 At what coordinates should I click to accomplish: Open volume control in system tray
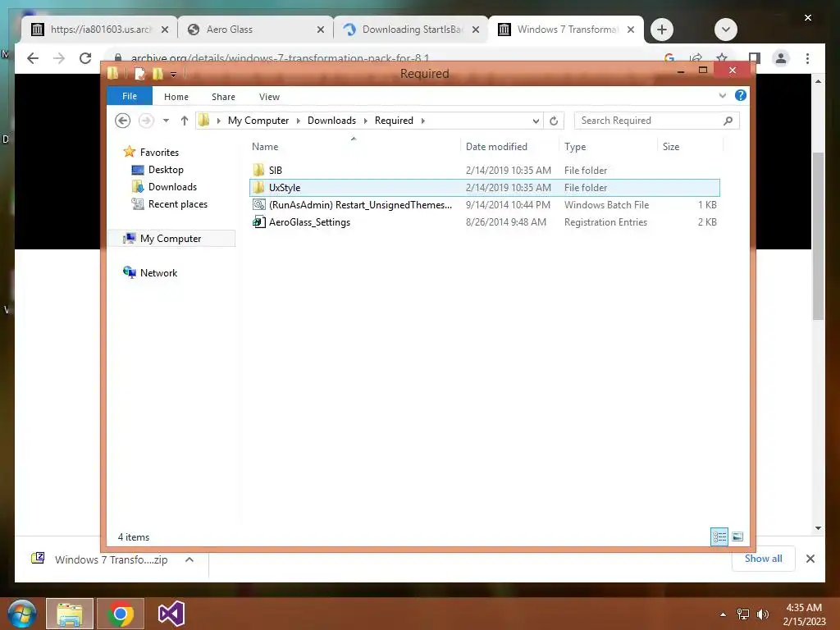click(762, 614)
